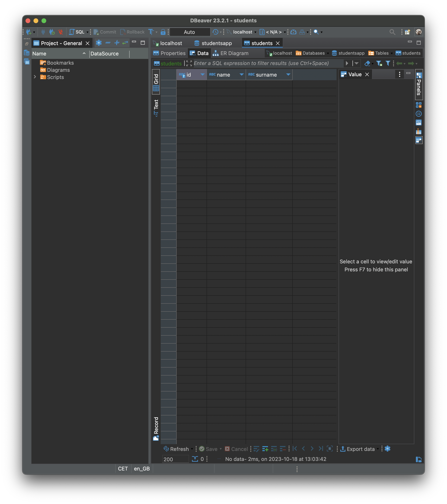The image size is (447, 504).
Task: Open the Tables breadcrumb dropdown arrow
Action: click(392, 53)
